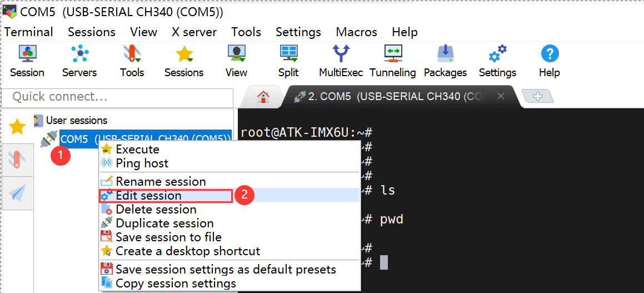Open the Macros menu
This screenshot has width=644, height=293.
pos(356,32)
